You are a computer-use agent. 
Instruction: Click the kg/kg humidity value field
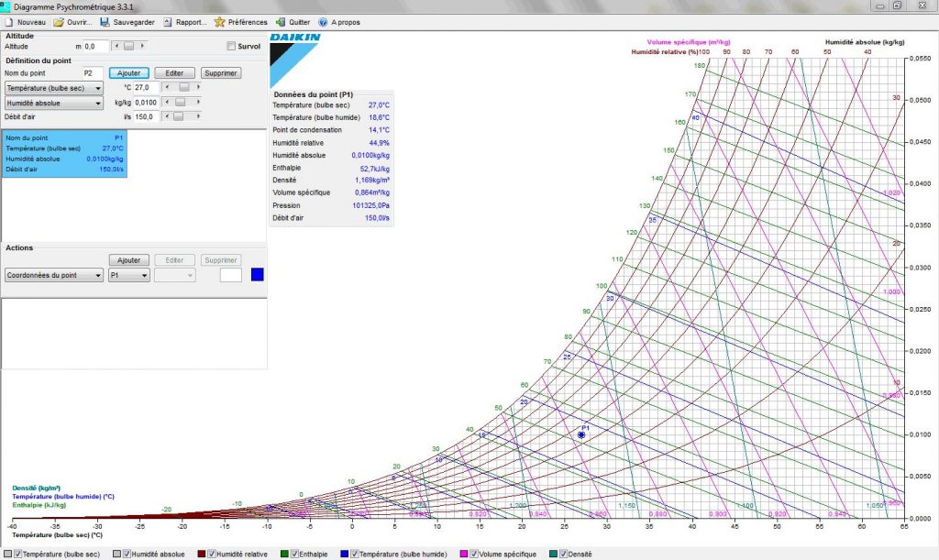[x=147, y=103]
